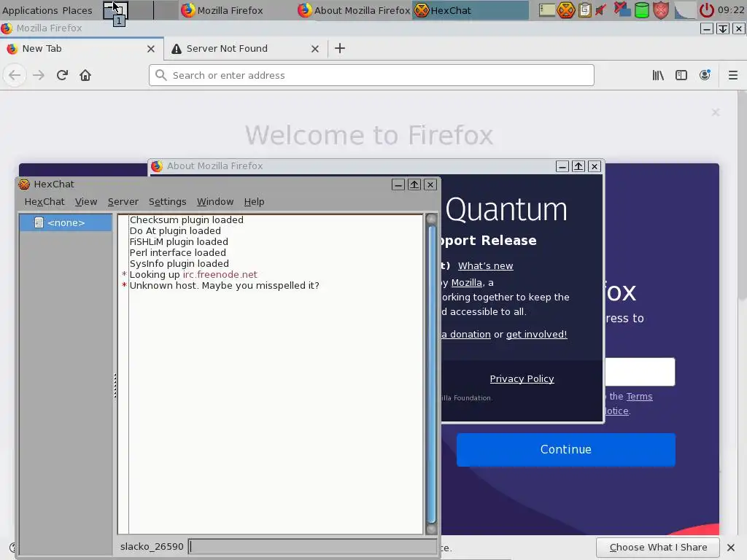Close the data sharing notification bar
This screenshot has width=747, height=560.
731,547
